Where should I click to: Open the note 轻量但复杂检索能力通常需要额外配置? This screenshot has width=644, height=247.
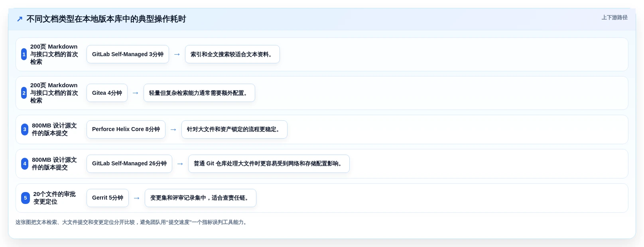199,93
